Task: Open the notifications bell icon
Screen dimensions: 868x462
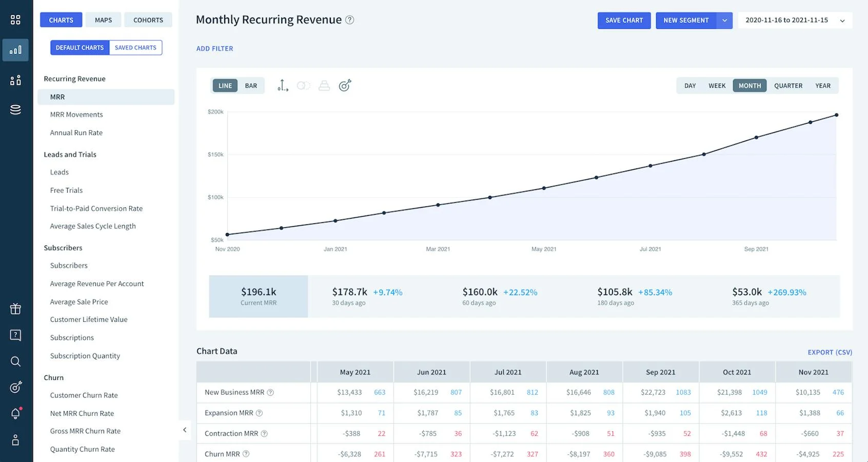Action: tap(15, 414)
